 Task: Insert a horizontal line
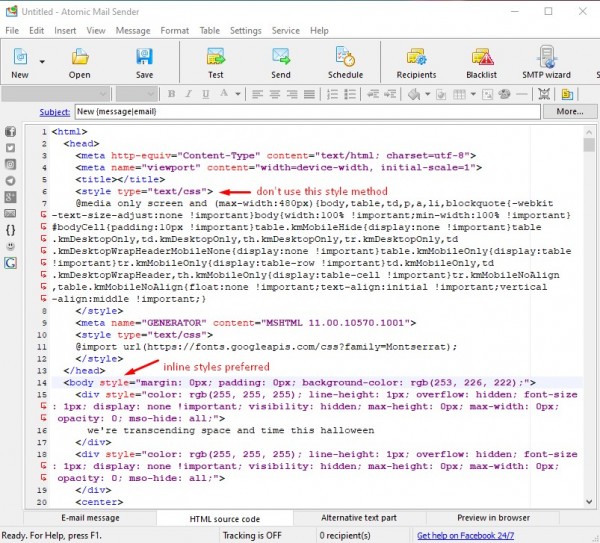tap(522, 94)
